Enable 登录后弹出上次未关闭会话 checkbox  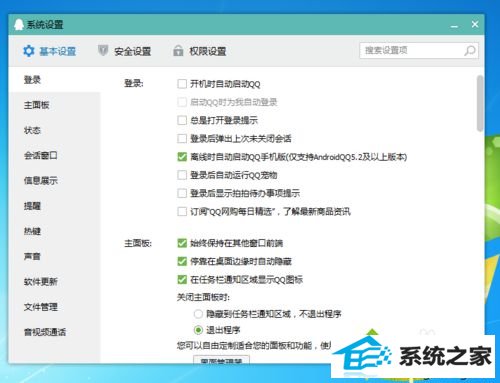[x=182, y=138]
